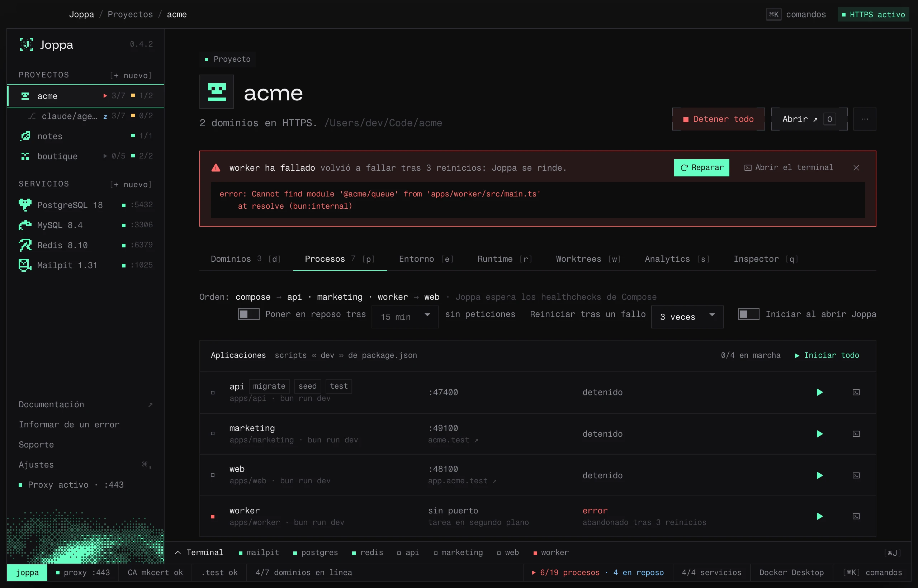Click the Mailpit 1.31 service icon
The height and width of the screenshot is (588, 918).
coord(25,265)
